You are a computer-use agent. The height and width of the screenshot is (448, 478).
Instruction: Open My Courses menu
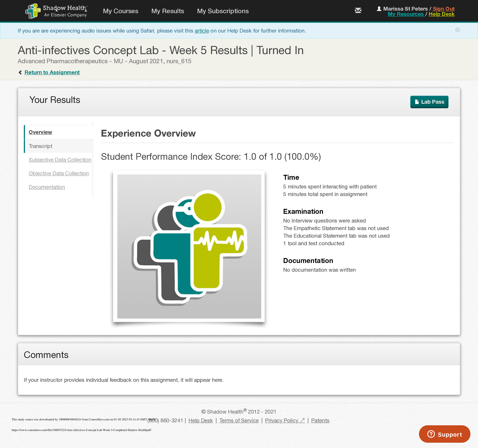[120, 11]
